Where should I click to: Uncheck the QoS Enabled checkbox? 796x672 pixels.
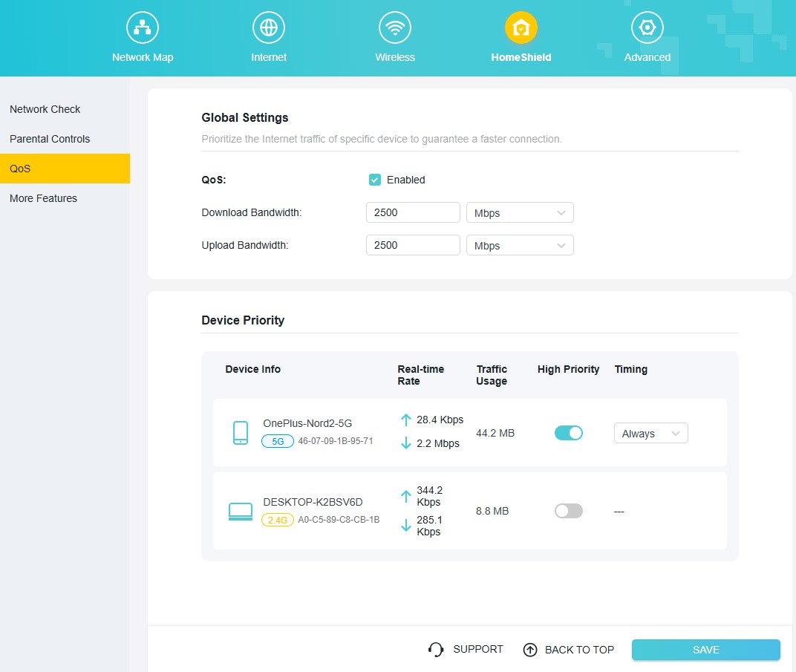coord(375,180)
